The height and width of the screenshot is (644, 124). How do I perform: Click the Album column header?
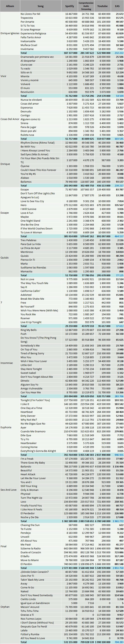click(x=10, y=6)
